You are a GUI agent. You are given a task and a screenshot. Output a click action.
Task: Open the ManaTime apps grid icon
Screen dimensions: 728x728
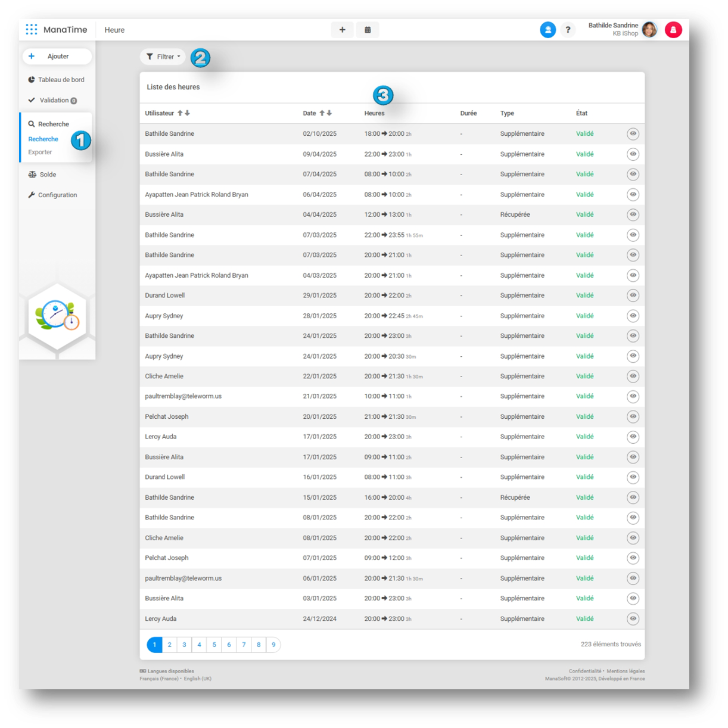point(32,29)
